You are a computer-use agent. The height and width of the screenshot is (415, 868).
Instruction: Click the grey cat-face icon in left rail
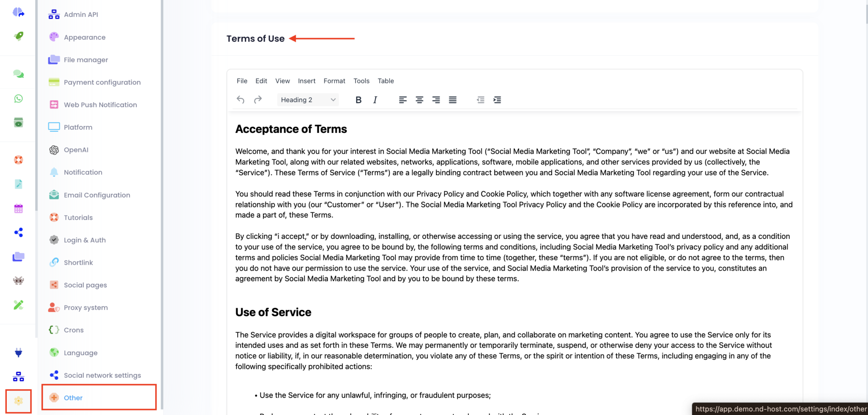(x=18, y=280)
